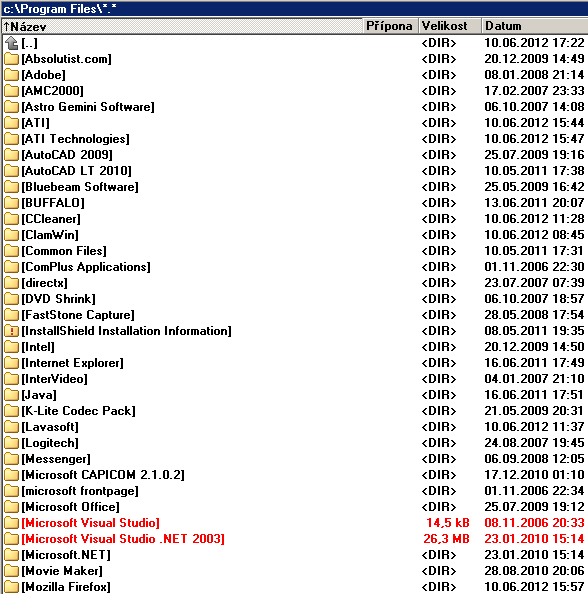Click the Movie Maker folder icon

tap(12, 571)
